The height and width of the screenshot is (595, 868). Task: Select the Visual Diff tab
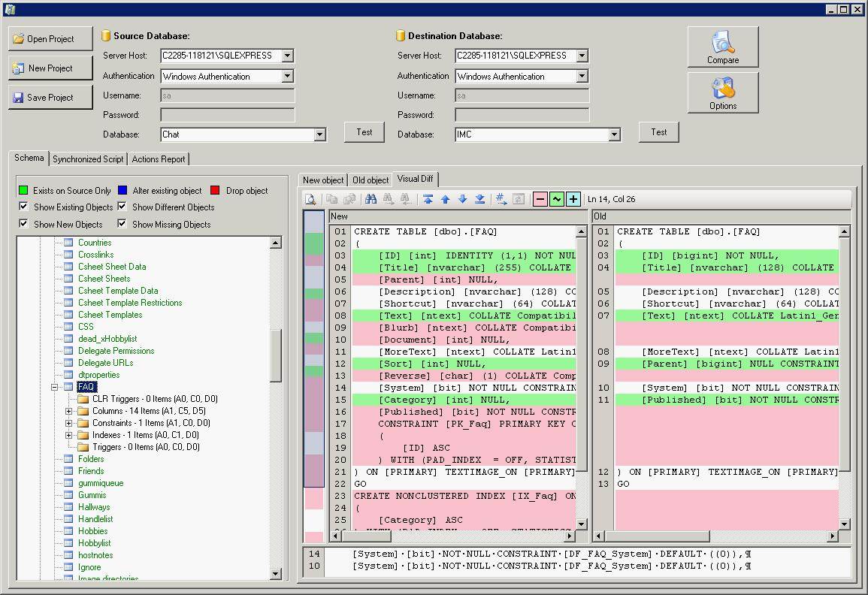click(x=415, y=179)
